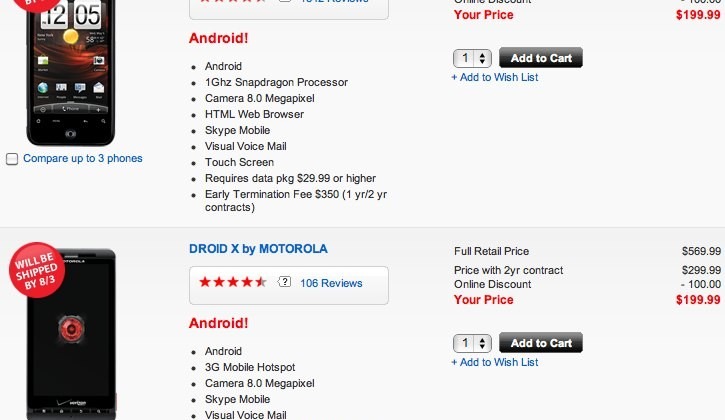
Task: Open the '106 Reviews' link
Action: pyautogui.click(x=331, y=283)
